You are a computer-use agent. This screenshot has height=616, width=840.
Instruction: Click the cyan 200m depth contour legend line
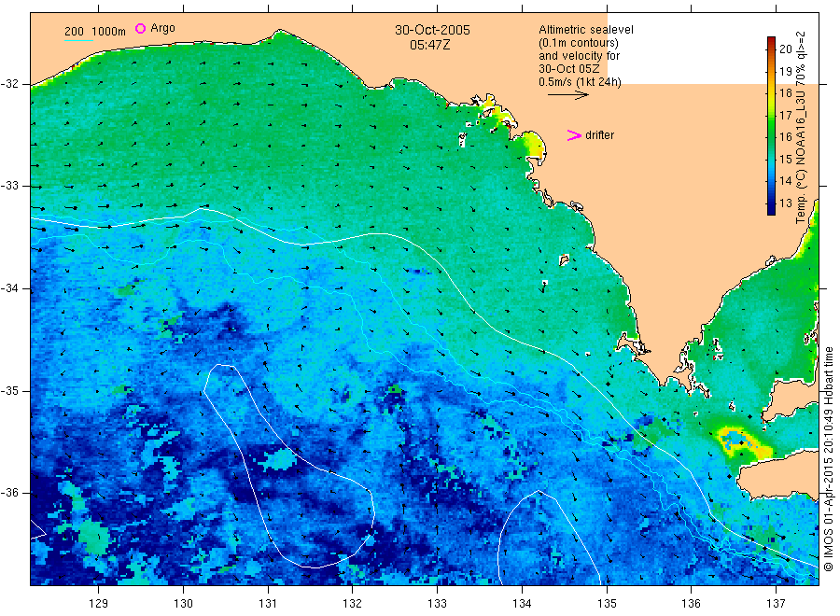[78, 40]
